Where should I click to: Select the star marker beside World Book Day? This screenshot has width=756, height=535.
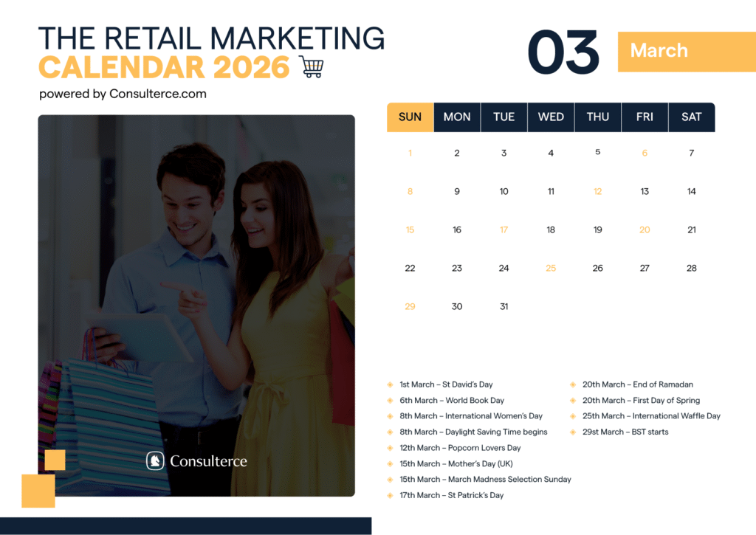pyautogui.click(x=390, y=400)
